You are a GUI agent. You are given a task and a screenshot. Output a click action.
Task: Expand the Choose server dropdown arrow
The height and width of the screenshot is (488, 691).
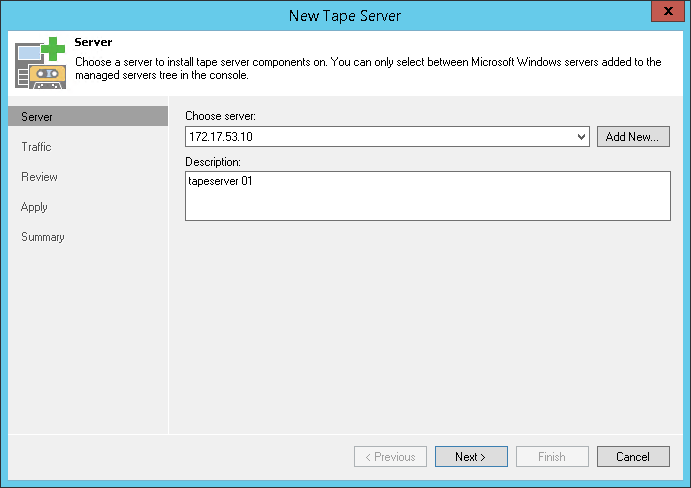[582, 137]
